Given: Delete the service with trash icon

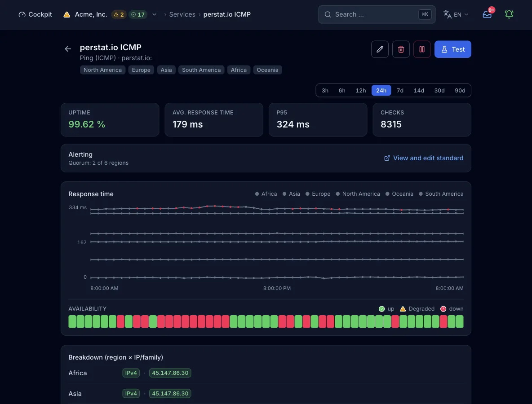Looking at the screenshot, I should coord(401,49).
